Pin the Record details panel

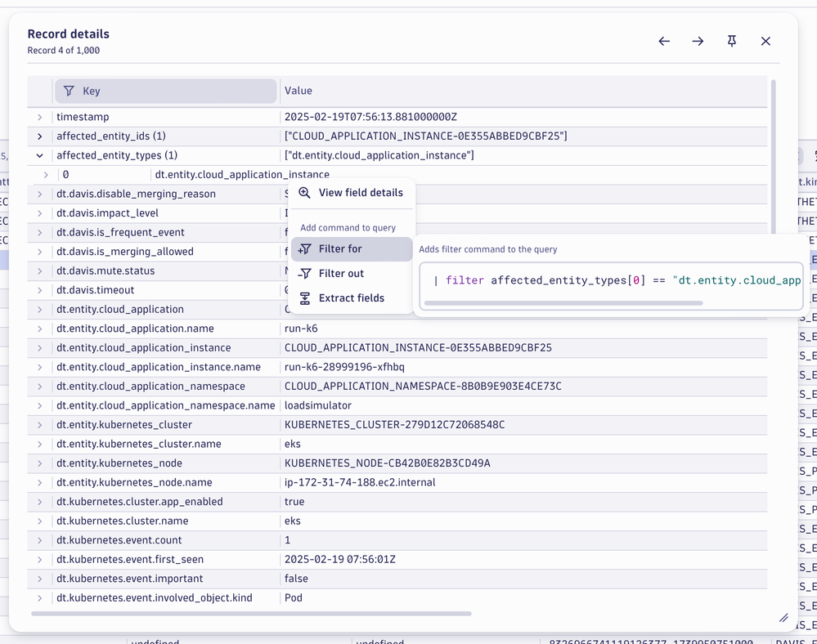[x=732, y=41]
